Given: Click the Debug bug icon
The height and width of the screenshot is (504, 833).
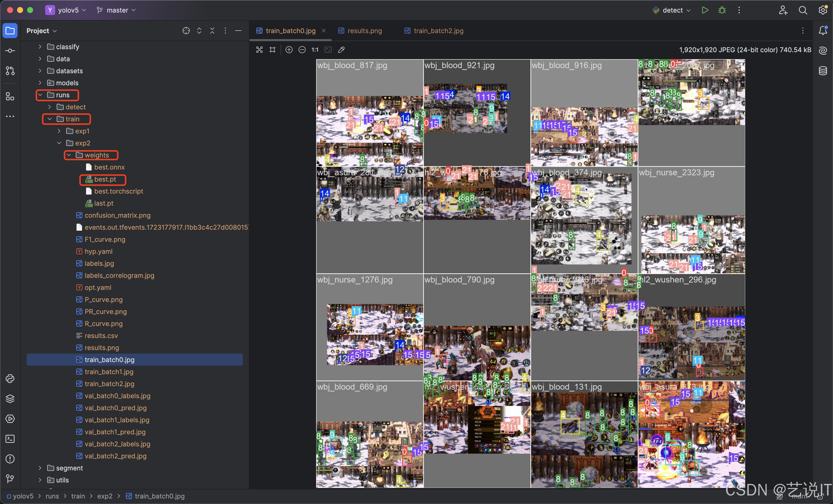Looking at the screenshot, I should pyautogui.click(x=722, y=10).
